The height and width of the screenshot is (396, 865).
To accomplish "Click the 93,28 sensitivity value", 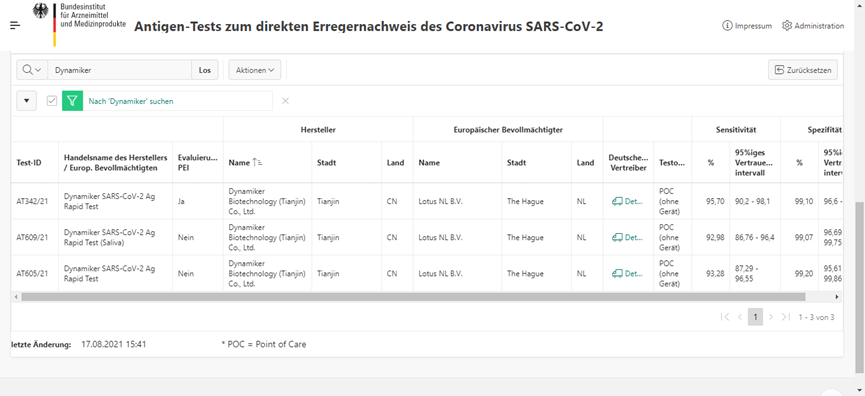I will coord(716,273).
